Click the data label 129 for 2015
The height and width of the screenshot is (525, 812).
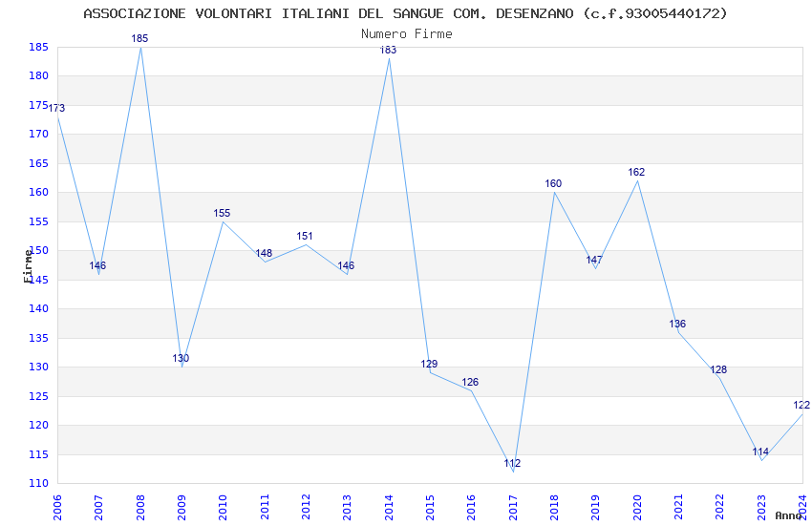click(x=429, y=364)
